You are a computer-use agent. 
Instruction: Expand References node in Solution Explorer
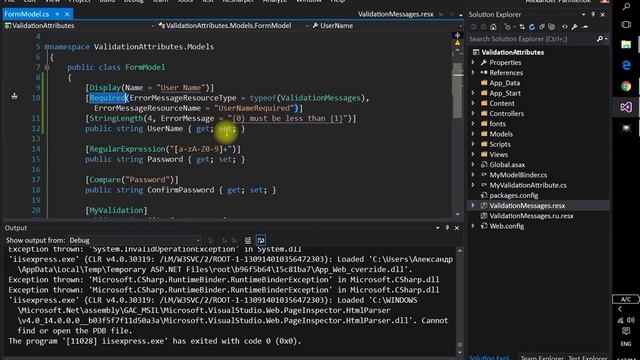(x=473, y=73)
